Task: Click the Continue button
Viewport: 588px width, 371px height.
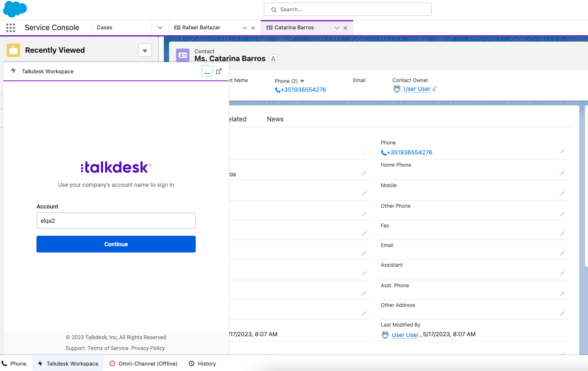Action: tap(116, 244)
